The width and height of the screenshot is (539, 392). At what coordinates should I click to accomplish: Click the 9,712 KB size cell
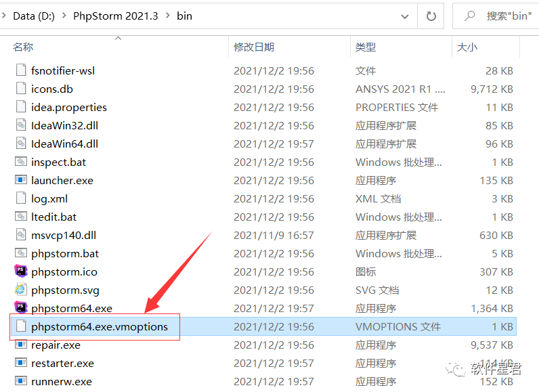[x=492, y=89]
